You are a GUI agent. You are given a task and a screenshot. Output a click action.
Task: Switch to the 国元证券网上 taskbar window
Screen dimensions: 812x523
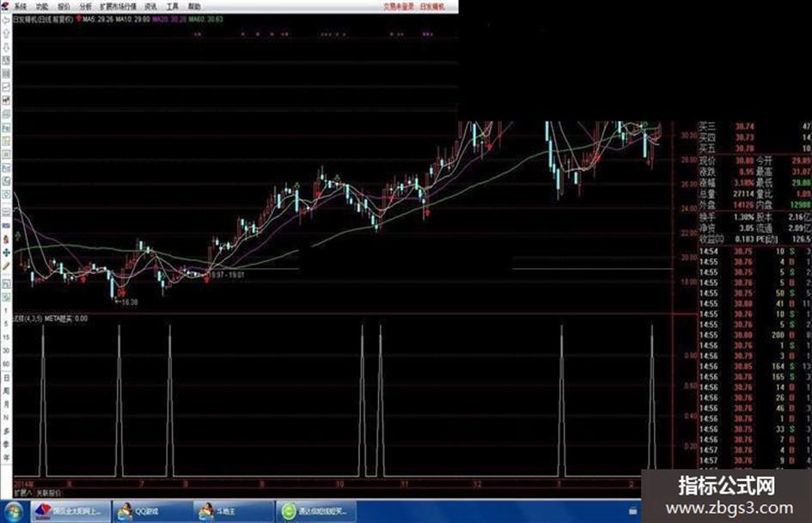(71, 512)
